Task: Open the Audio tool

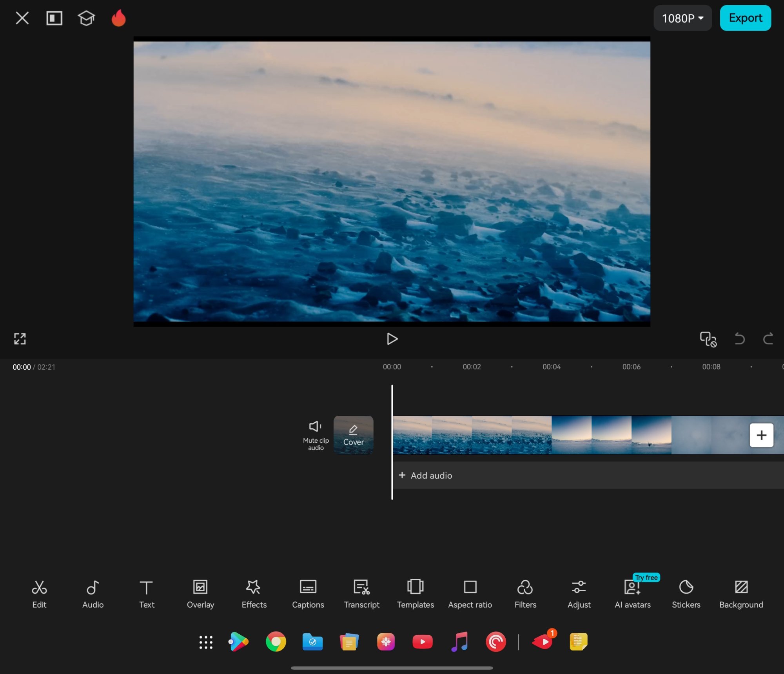Action: [x=93, y=594]
